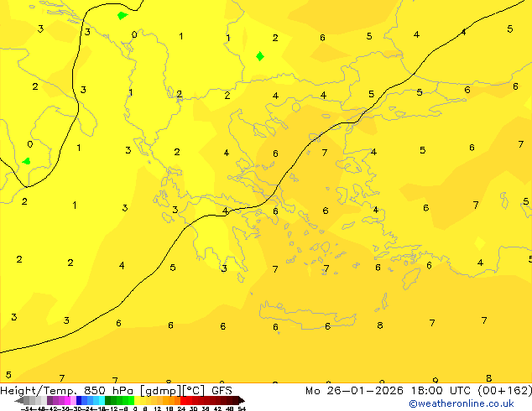Image resolution: width=532 pixels, height=411 pixels.
Task: Click the cyan legend swatch above -18
Action: pos(102,400)
